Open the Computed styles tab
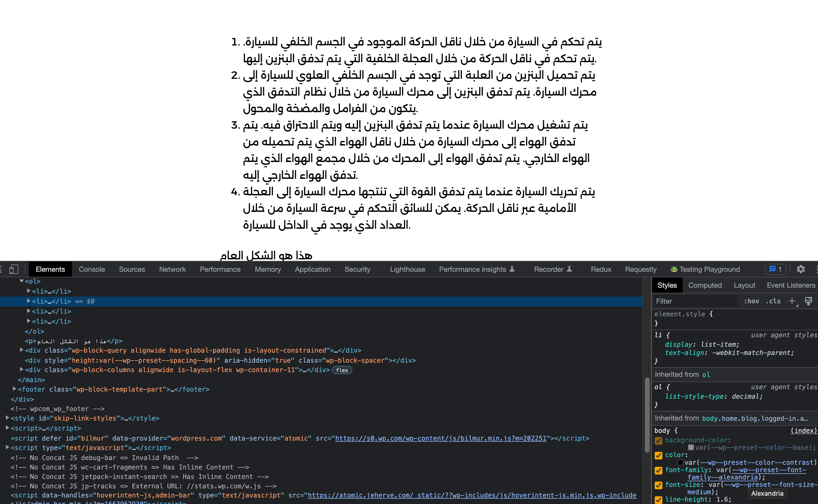This screenshot has width=818, height=504. [705, 285]
